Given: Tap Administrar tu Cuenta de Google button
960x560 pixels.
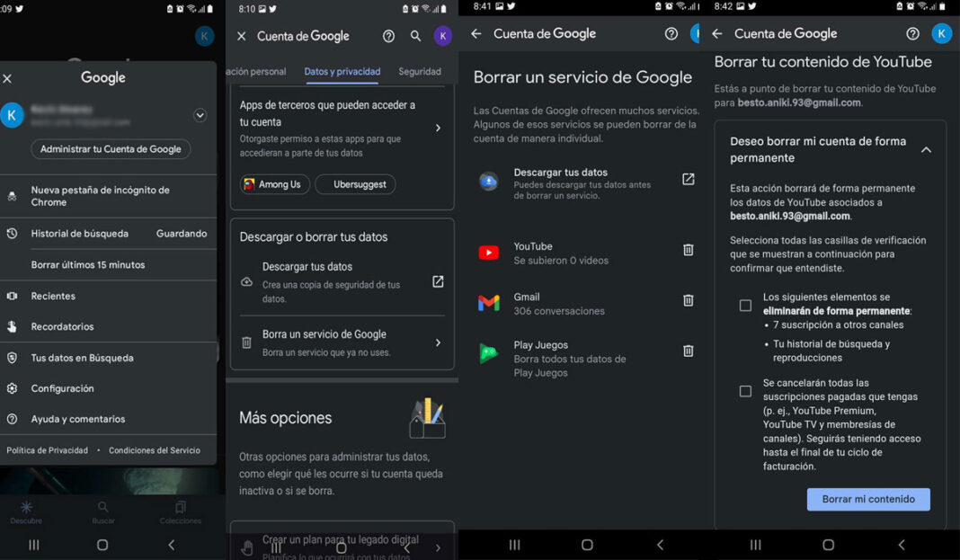Looking at the screenshot, I should [111, 148].
